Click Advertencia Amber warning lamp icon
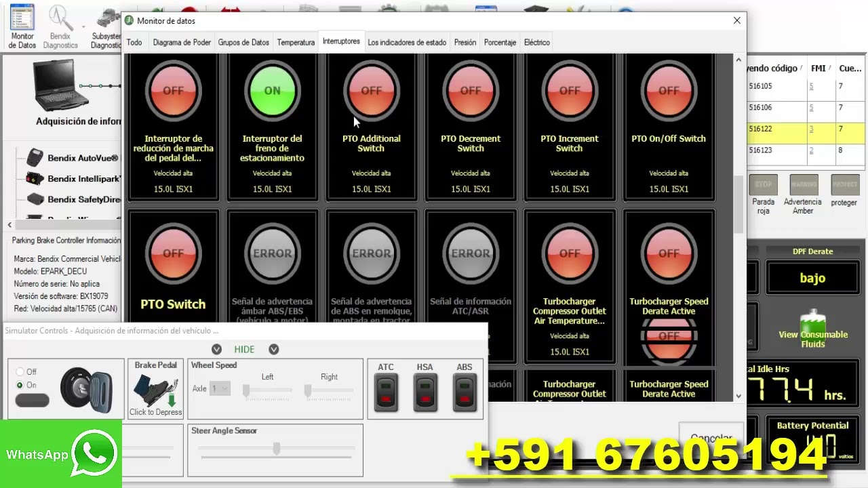This screenshot has width=868, height=488. pyautogui.click(x=804, y=184)
